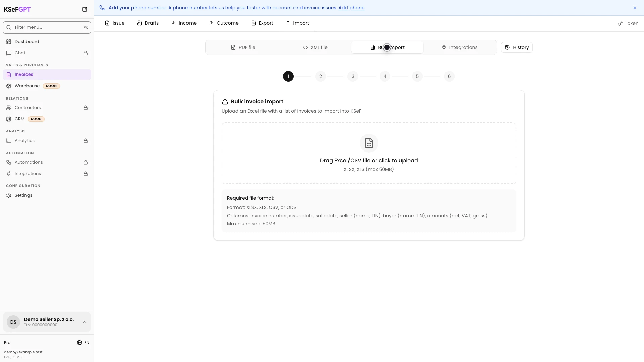Click lock icon beside Automations

(x=86, y=162)
